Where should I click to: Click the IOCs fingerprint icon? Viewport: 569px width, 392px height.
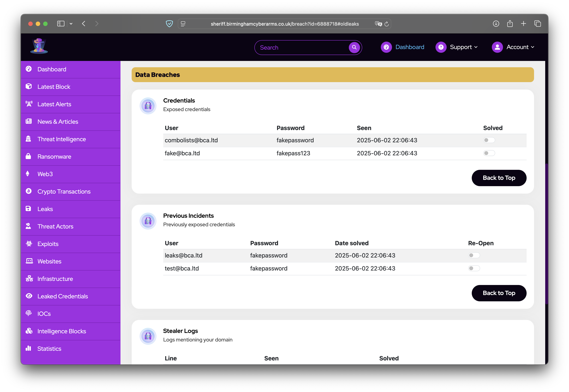tap(29, 313)
